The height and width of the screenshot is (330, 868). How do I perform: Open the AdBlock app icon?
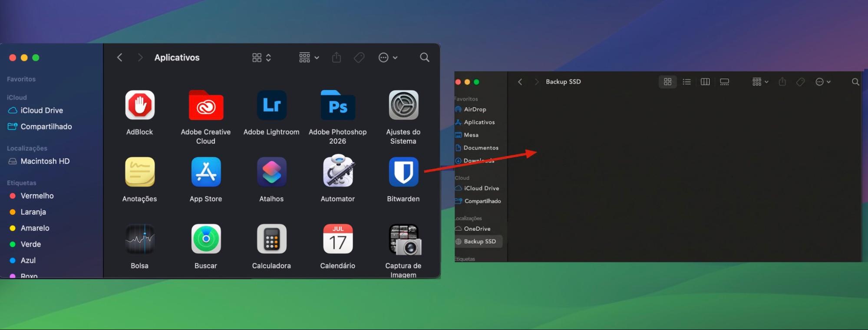139,105
